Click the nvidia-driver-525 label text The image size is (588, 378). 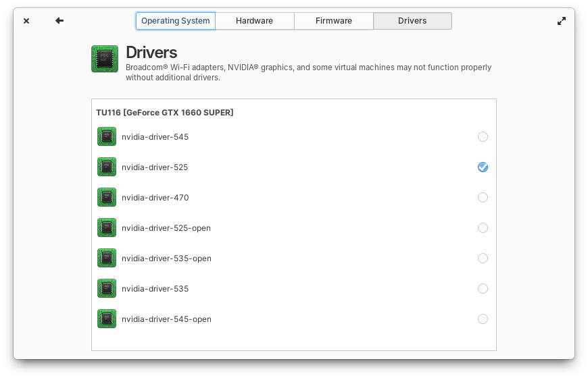click(x=155, y=167)
